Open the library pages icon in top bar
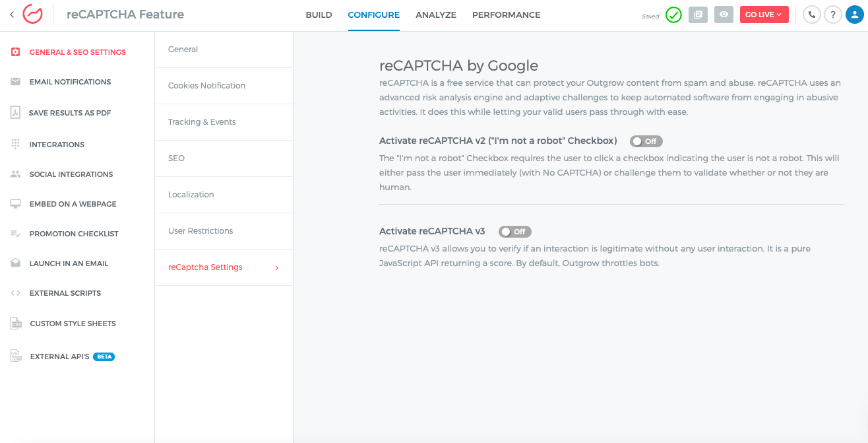This screenshot has width=868, height=443. click(x=698, y=15)
